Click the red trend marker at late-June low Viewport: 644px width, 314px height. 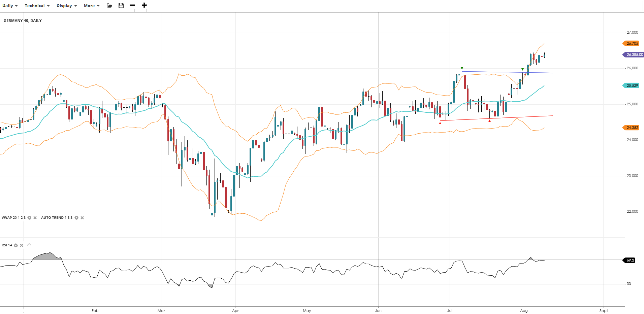[x=440, y=123]
